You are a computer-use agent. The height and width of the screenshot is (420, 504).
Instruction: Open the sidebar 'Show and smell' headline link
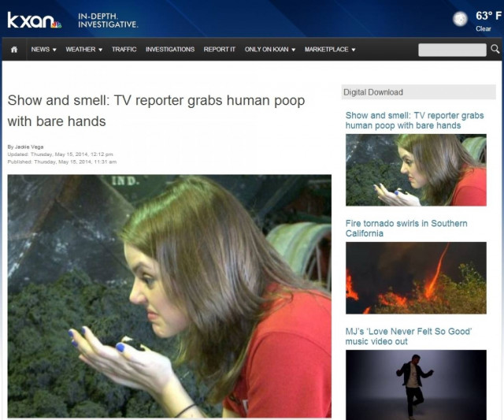tap(414, 121)
